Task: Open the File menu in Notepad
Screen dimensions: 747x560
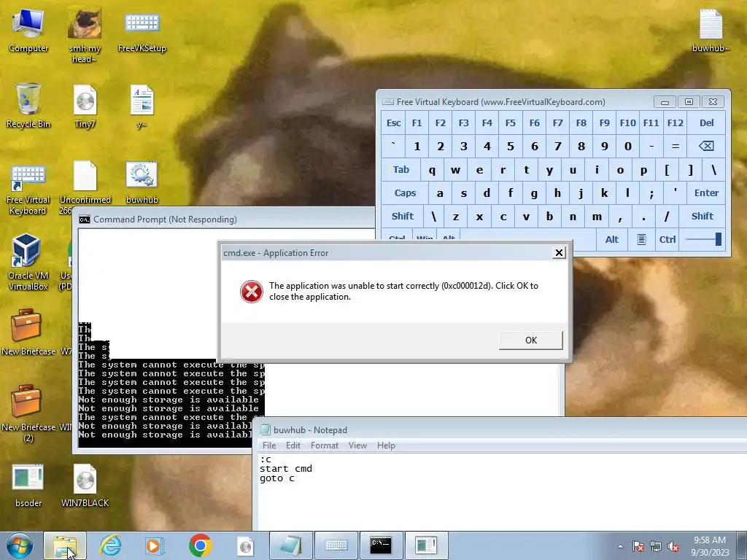Action: pyautogui.click(x=269, y=446)
